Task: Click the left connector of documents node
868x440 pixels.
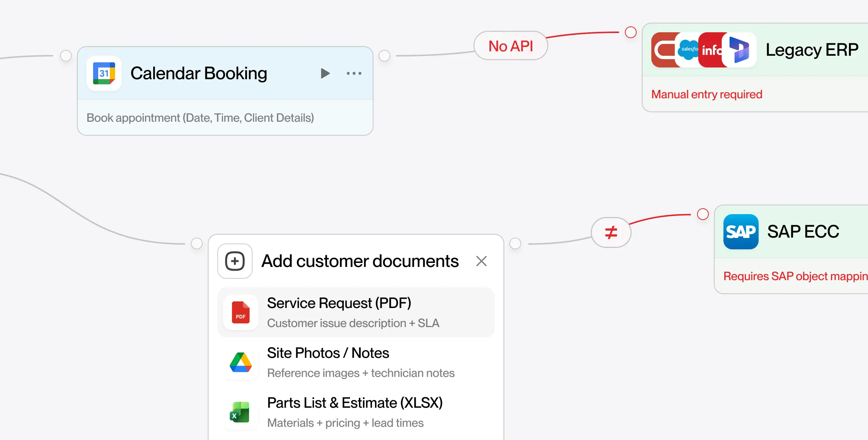Action: tap(197, 243)
